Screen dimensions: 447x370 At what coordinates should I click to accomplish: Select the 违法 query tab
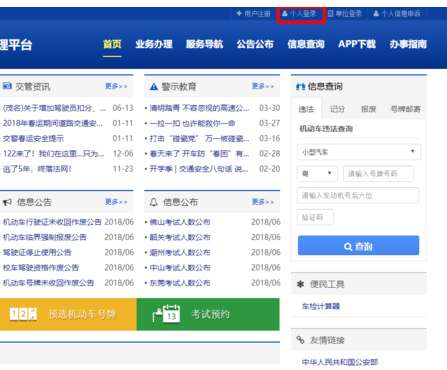pyautogui.click(x=306, y=109)
